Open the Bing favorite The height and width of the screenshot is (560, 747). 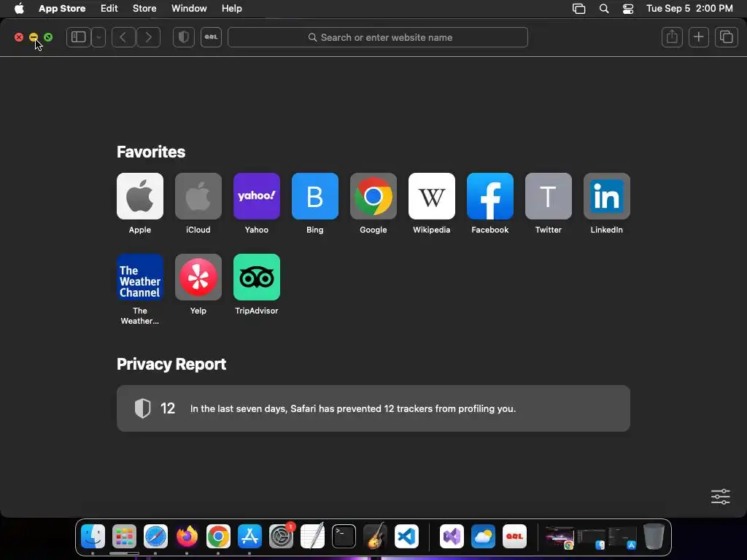(315, 196)
